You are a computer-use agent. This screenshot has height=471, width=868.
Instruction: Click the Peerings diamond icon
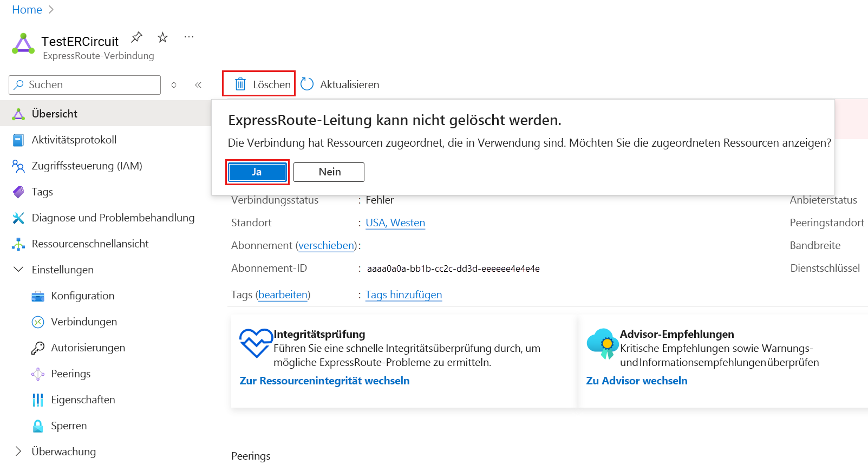point(38,374)
